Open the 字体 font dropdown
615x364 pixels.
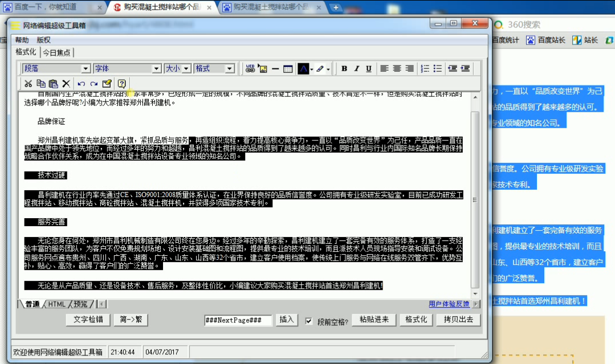click(x=156, y=68)
